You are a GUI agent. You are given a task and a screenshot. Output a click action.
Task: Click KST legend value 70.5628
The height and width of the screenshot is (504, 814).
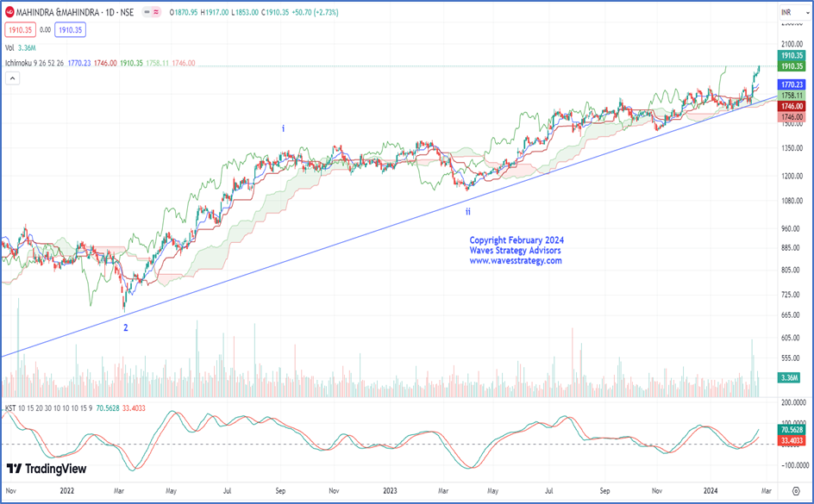point(108,408)
